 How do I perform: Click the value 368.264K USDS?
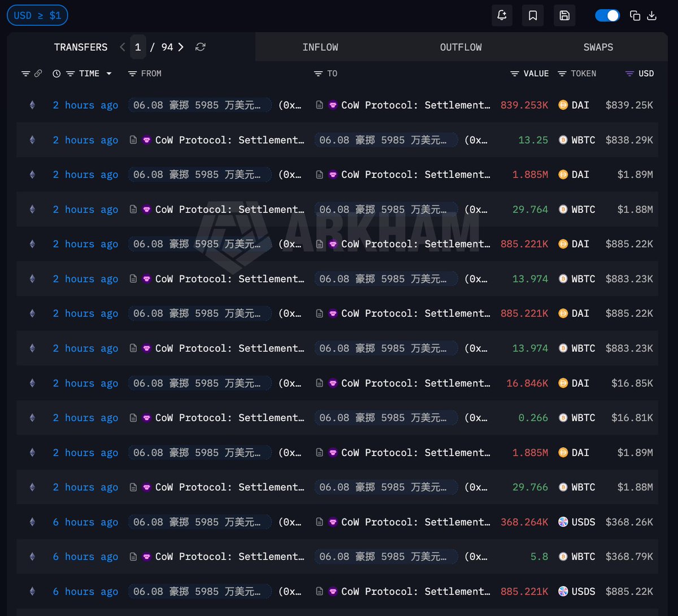(525, 522)
